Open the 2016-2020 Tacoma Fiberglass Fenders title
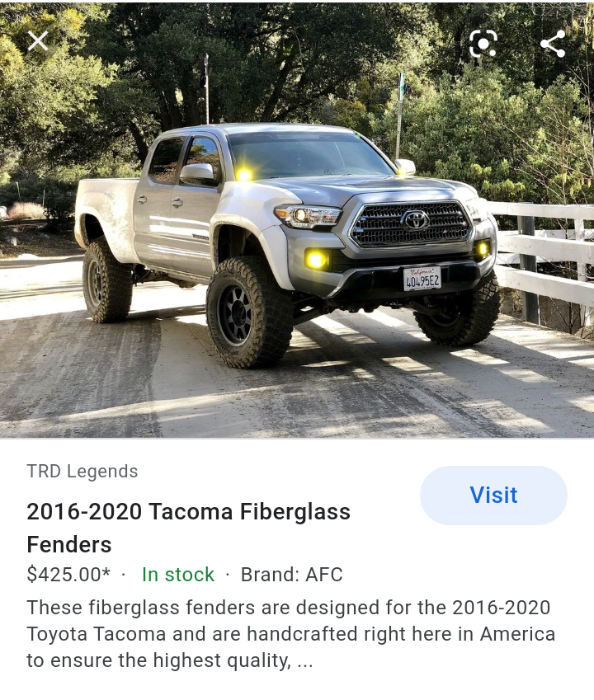Viewport: 594px width, 700px height. (x=188, y=529)
